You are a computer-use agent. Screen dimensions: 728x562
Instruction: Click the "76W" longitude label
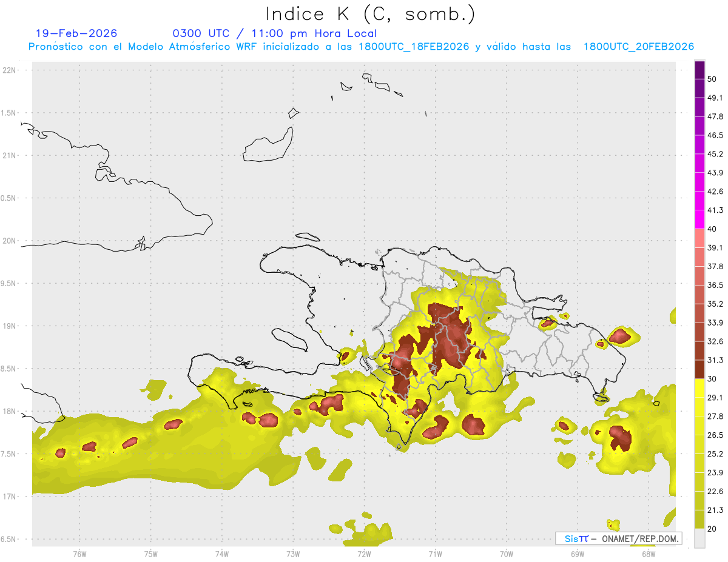79,554
